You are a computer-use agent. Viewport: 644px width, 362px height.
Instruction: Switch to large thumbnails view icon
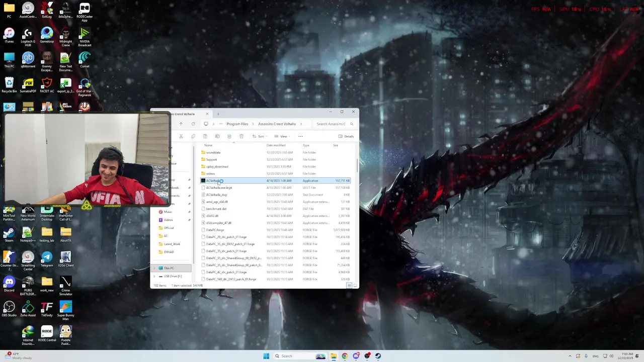(355, 286)
